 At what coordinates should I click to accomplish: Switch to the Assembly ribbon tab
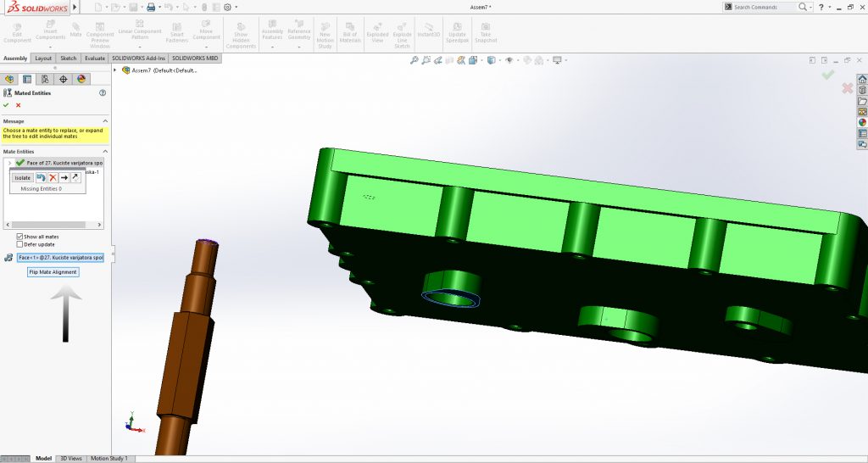15,59
